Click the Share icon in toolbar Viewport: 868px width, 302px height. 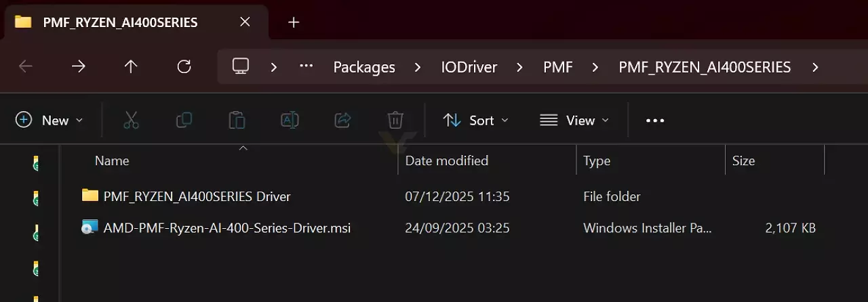342,121
